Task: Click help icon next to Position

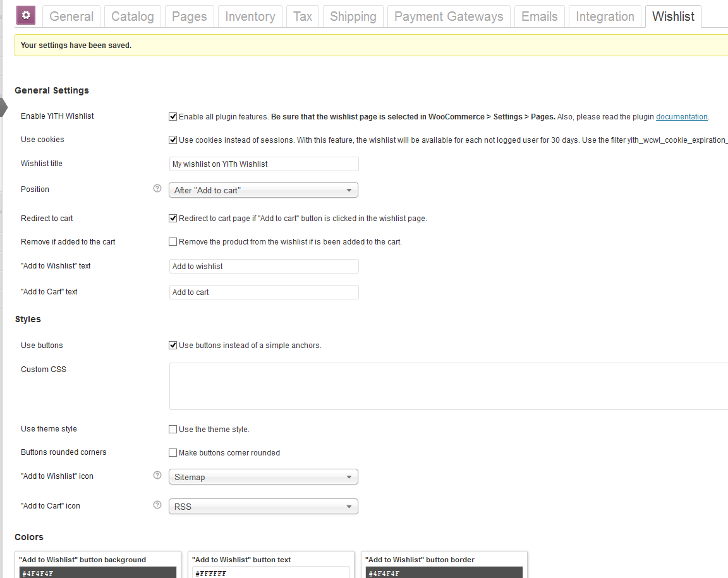Action: pos(157,189)
